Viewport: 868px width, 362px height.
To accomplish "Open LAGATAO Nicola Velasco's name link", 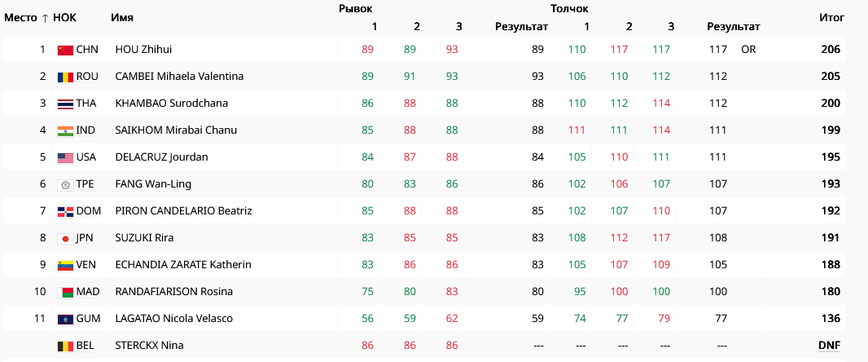I will (173, 319).
